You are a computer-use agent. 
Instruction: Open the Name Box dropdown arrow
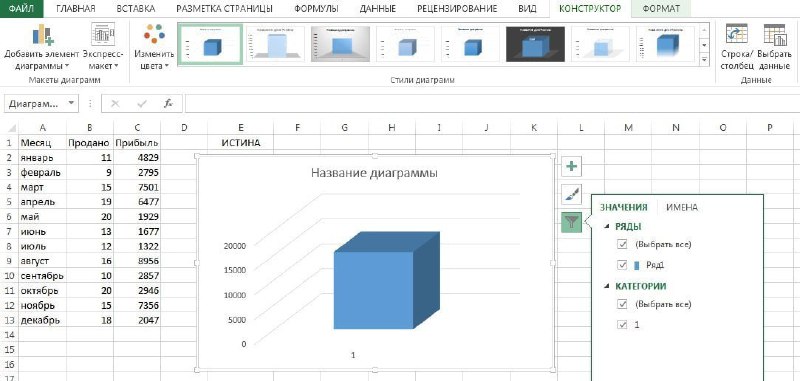click(x=71, y=103)
